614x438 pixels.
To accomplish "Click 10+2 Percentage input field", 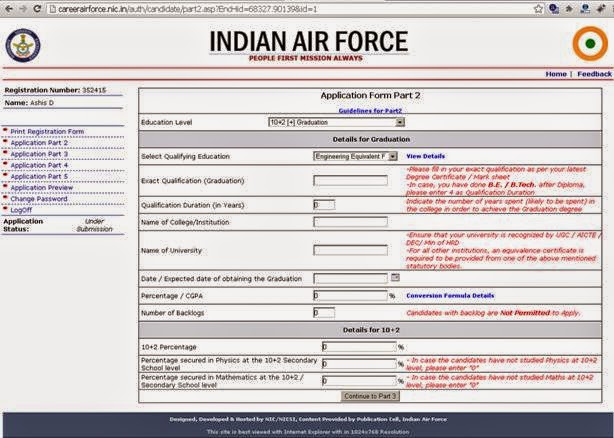I will [359, 347].
